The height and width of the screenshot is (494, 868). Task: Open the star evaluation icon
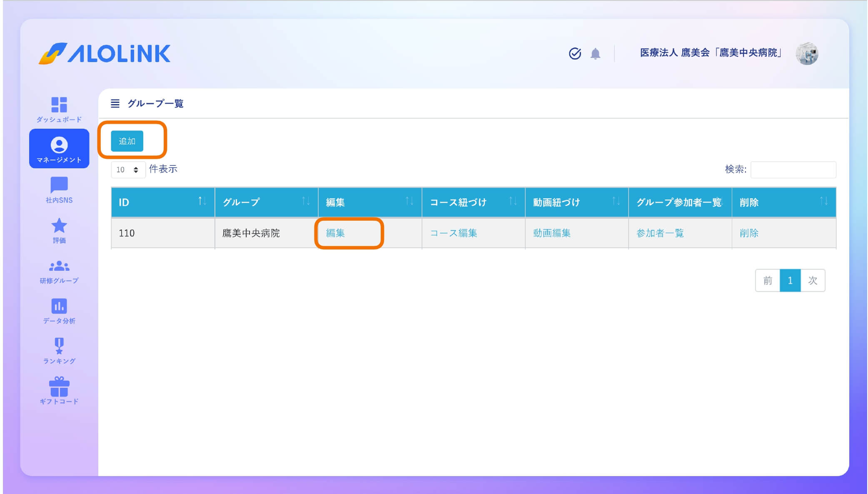pos(59,226)
